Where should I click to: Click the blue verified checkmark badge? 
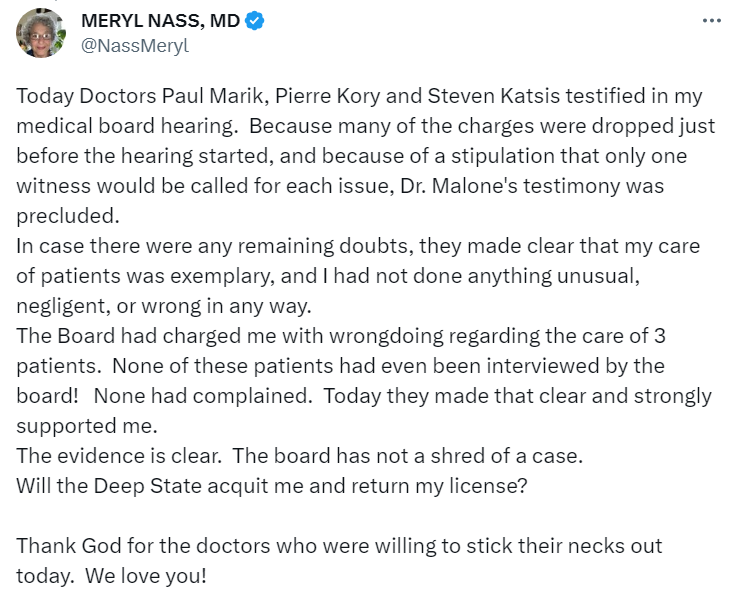(256, 21)
